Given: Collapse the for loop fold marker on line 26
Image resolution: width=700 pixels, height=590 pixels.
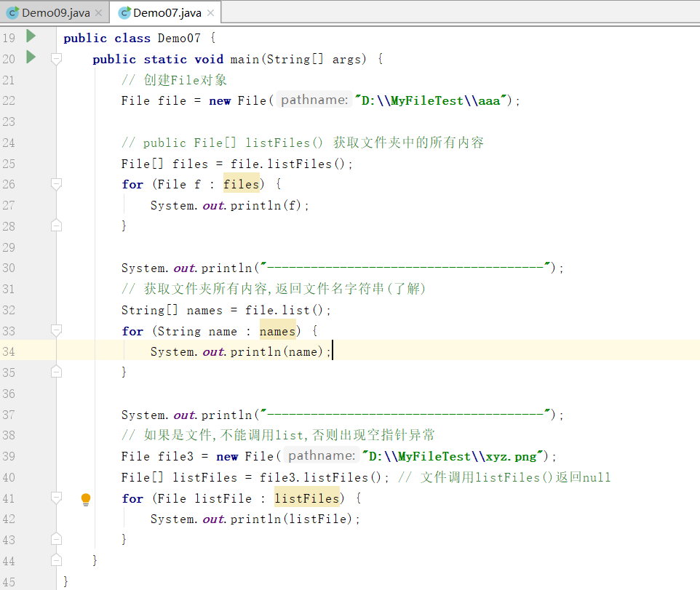Looking at the screenshot, I should [56, 184].
